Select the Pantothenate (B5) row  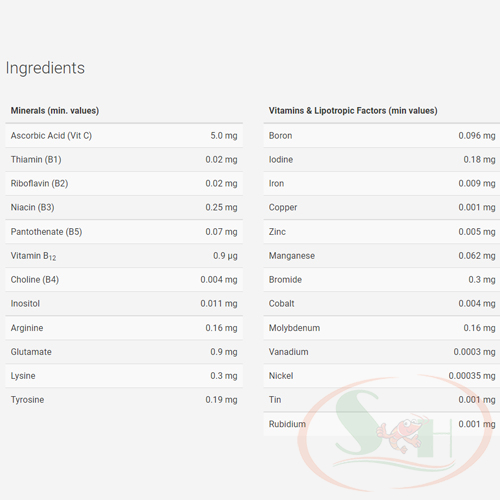(x=124, y=232)
